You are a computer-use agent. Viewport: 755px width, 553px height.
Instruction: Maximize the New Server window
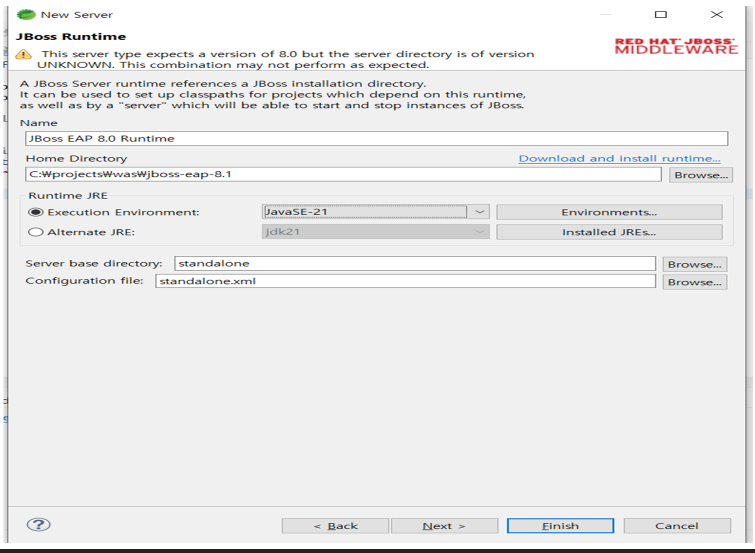pyautogui.click(x=661, y=14)
